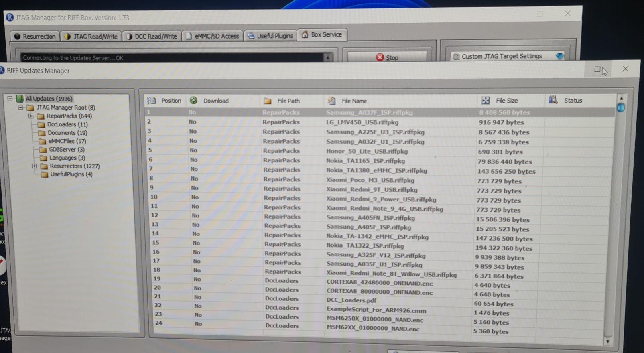Click the GDBServer folder icon in tree
Image resolution: width=644 pixels, height=353 pixels.
43,150
